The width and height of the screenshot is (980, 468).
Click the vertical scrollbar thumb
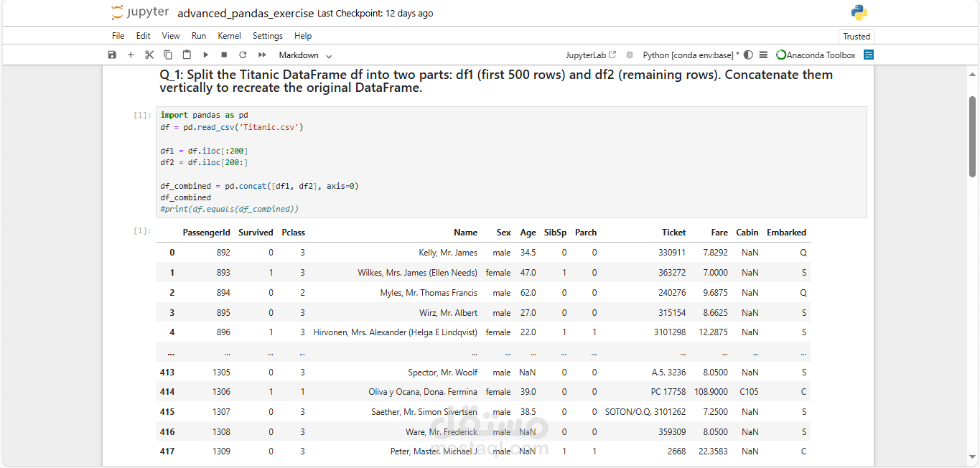pyautogui.click(x=973, y=136)
